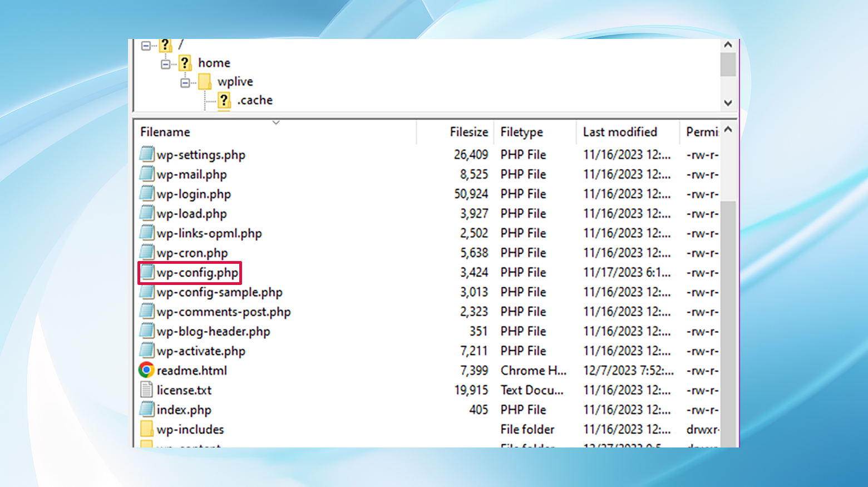
Task: Click the Filename sort direction arrow
Action: pos(277,122)
